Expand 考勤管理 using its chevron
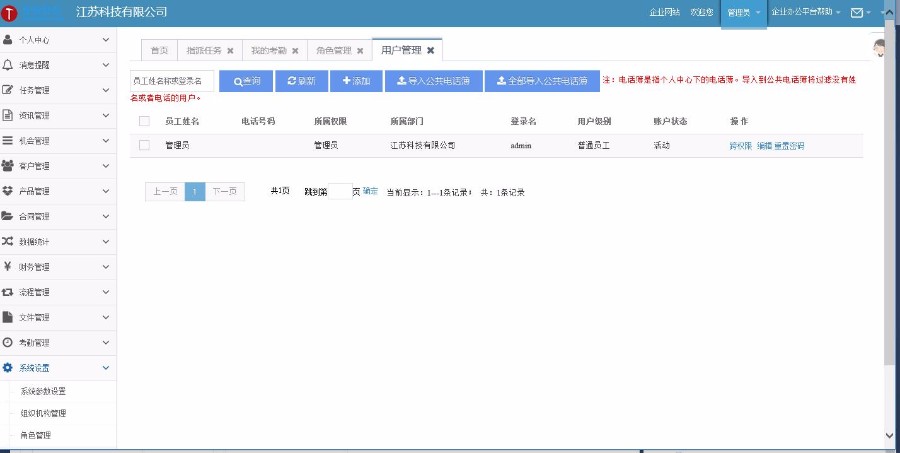 pos(106,342)
